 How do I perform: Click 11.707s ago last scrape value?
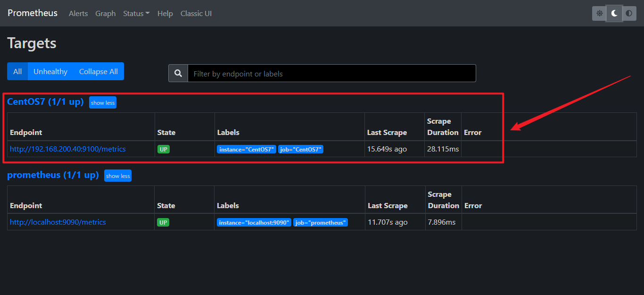click(x=388, y=222)
